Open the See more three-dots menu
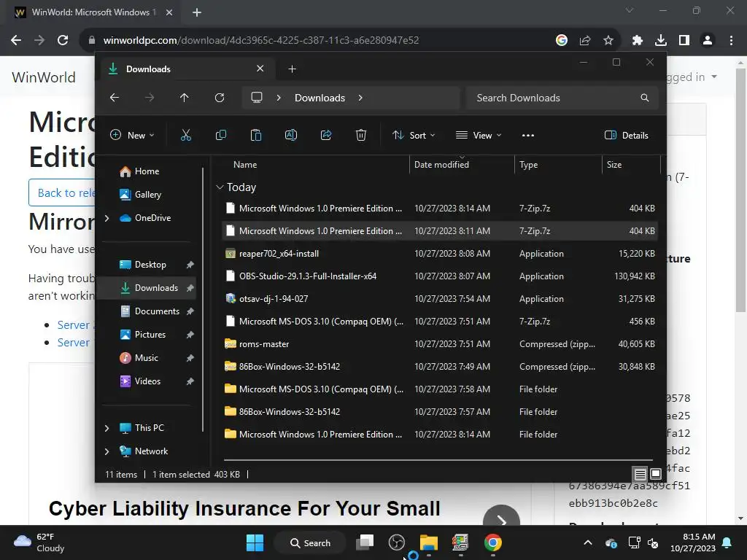 pyautogui.click(x=528, y=135)
